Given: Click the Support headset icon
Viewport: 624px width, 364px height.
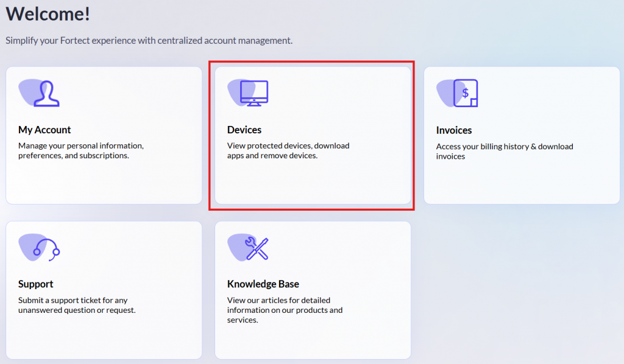Looking at the screenshot, I should [40, 247].
